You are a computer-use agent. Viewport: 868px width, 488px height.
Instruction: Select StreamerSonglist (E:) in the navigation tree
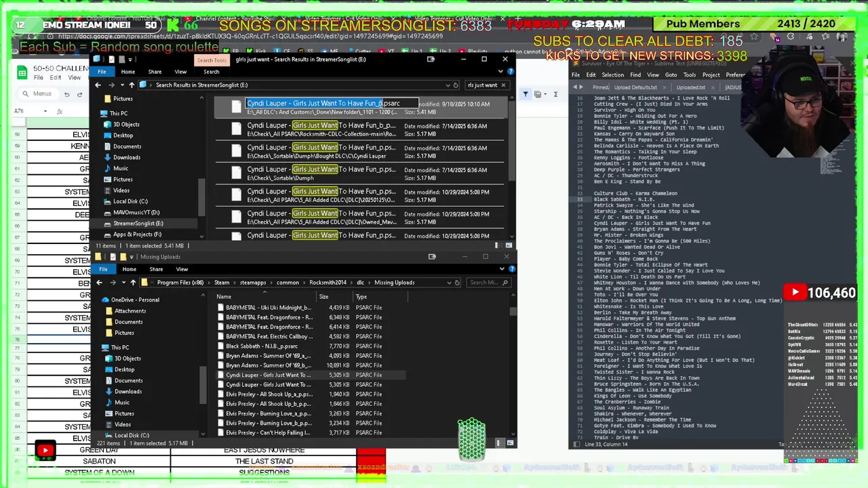[138, 223]
